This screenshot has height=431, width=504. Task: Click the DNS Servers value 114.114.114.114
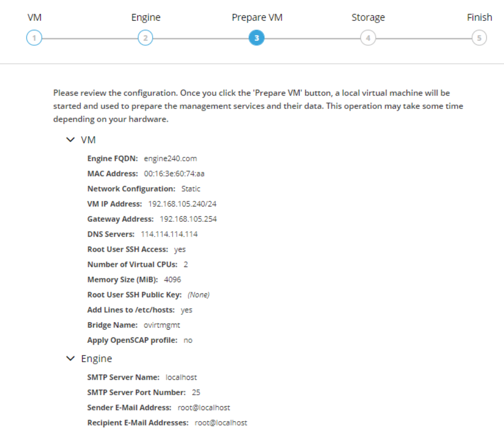point(169,234)
